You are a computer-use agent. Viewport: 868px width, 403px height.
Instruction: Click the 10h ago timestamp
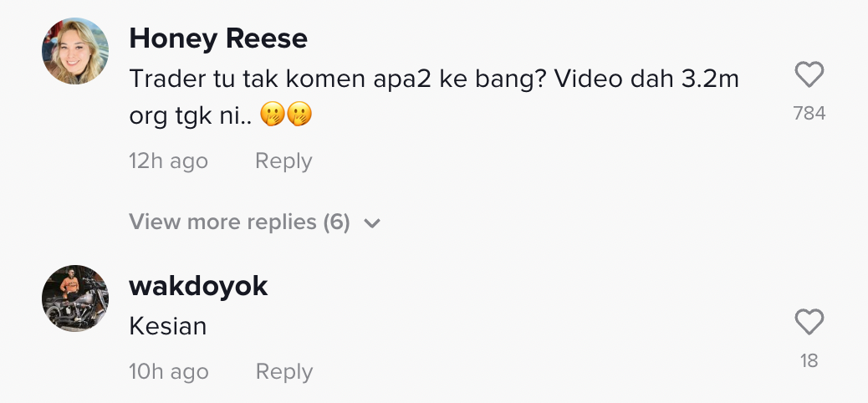pyautogui.click(x=168, y=371)
